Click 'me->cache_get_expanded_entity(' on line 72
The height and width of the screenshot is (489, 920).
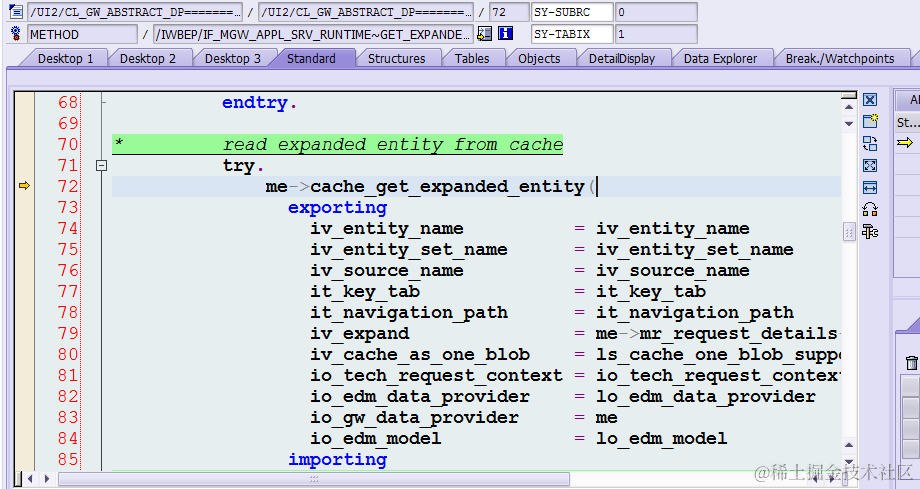(x=431, y=187)
